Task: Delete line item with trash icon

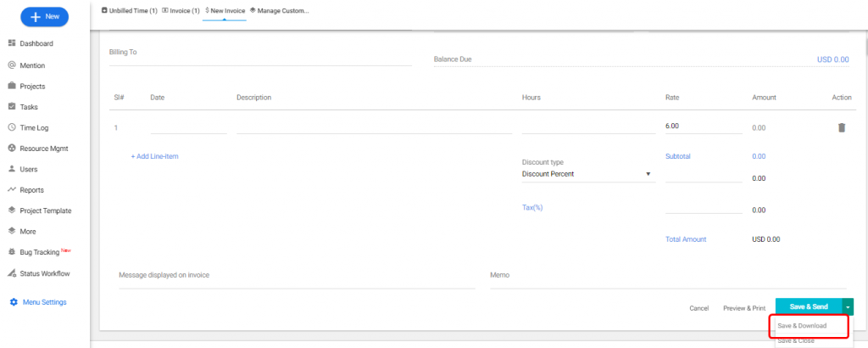Action: tap(842, 127)
